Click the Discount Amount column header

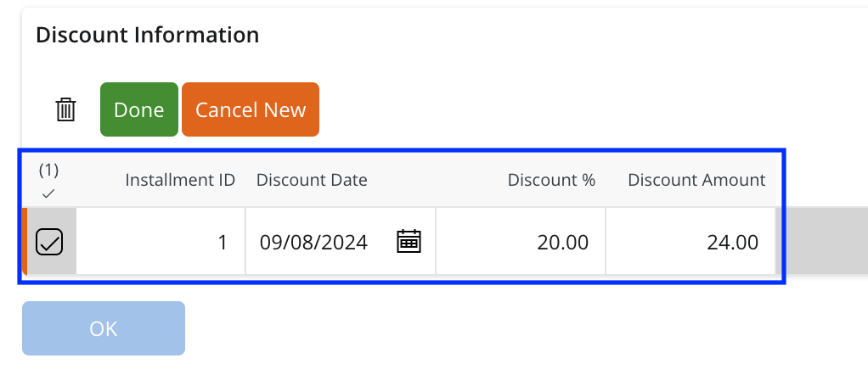(696, 180)
